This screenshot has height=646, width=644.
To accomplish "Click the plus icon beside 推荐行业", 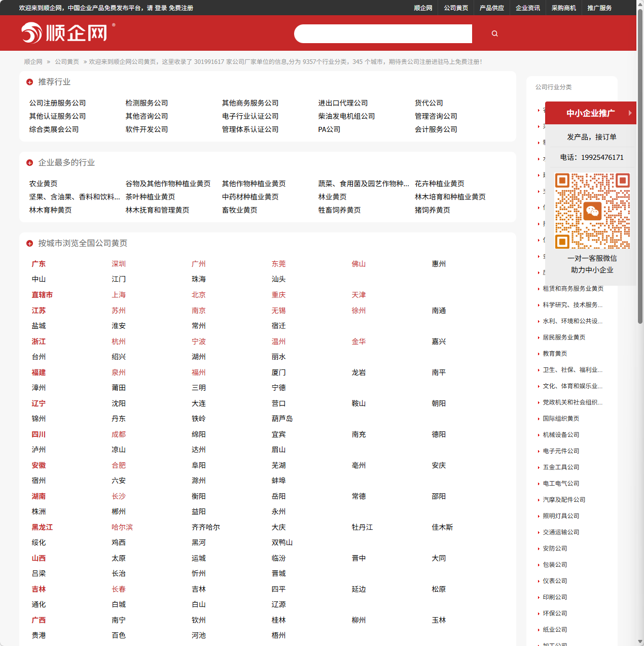I will [29, 82].
